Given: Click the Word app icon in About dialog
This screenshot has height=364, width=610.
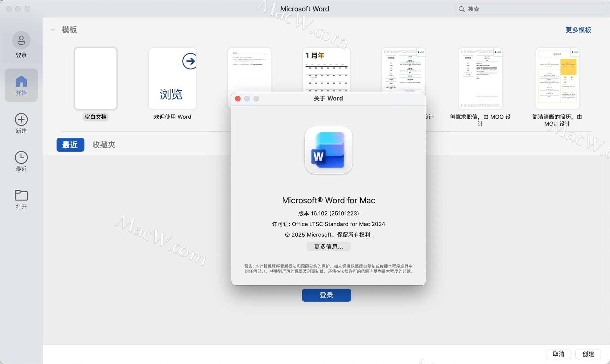Looking at the screenshot, I should click(x=329, y=150).
